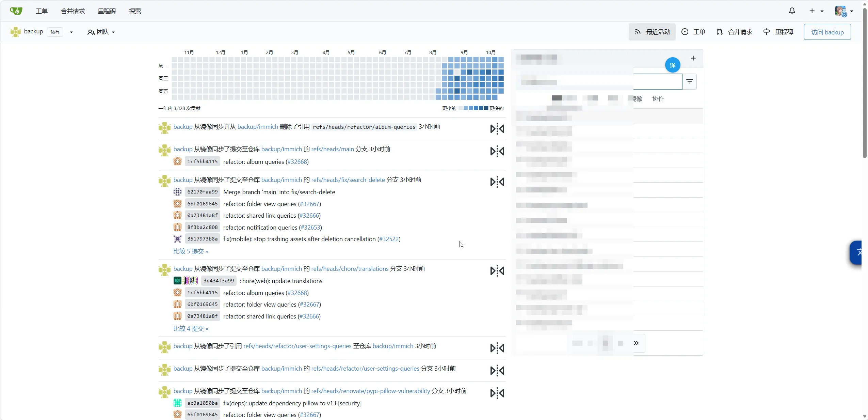Click the mirror icon beside chore/translations entry

pos(497,271)
